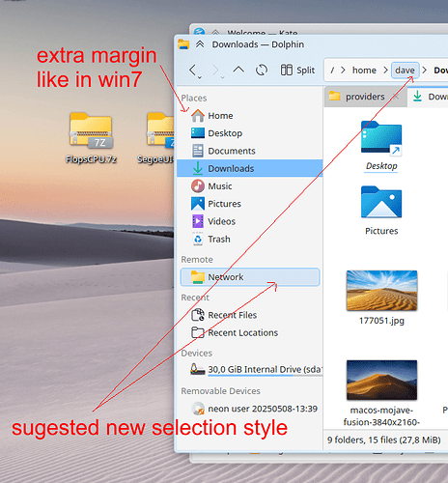The width and height of the screenshot is (448, 483).
Task: Go back with the back arrow
Action: click(x=193, y=70)
